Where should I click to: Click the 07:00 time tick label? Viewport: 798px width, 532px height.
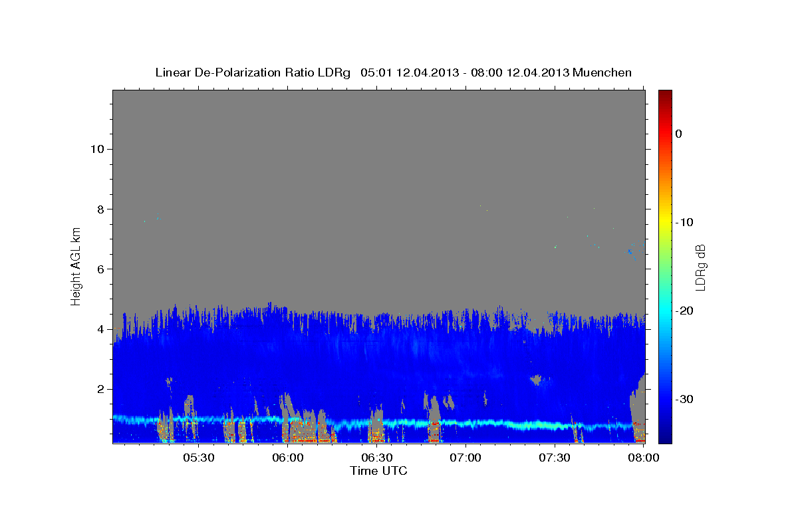465,458
